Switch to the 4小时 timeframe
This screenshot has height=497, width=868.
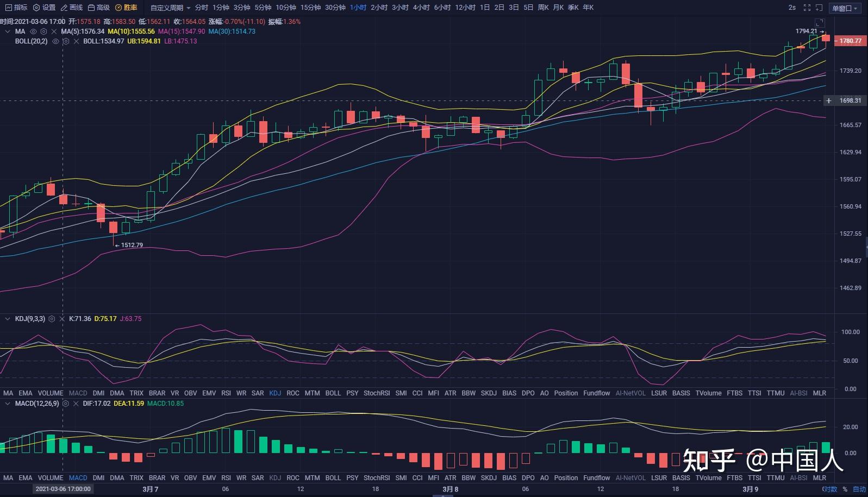click(421, 8)
